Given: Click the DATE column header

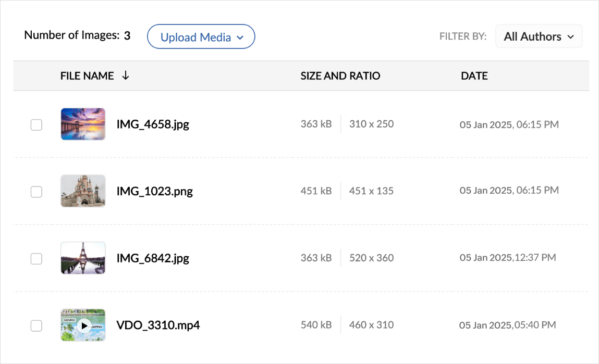Looking at the screenshot, I should tap(474, 76).
